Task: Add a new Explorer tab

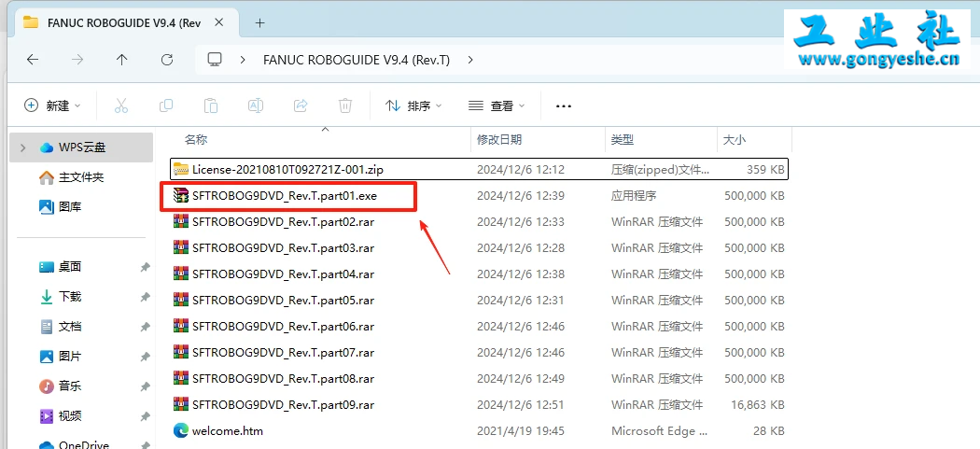Action: [x=260, y=23]
